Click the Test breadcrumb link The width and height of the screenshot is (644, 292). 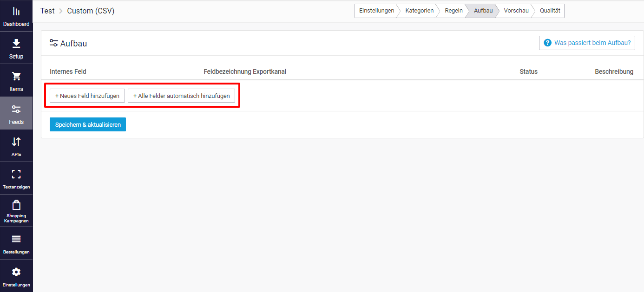pos(47,10)
